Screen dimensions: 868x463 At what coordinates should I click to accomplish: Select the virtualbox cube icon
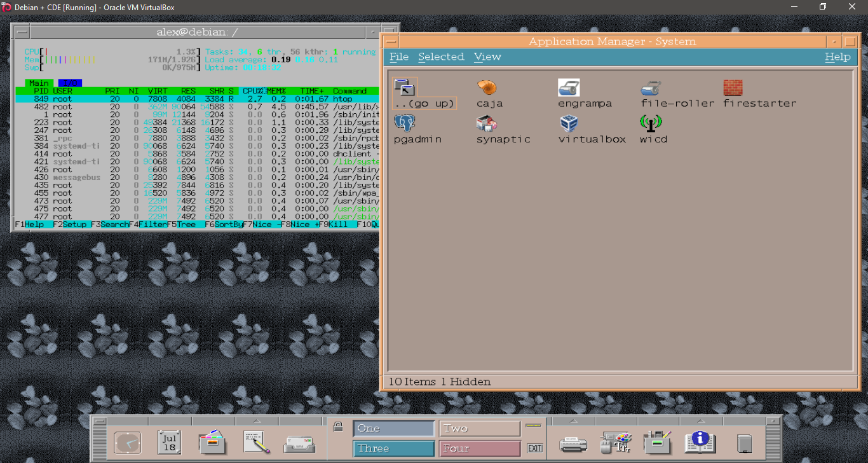(568, 123)
